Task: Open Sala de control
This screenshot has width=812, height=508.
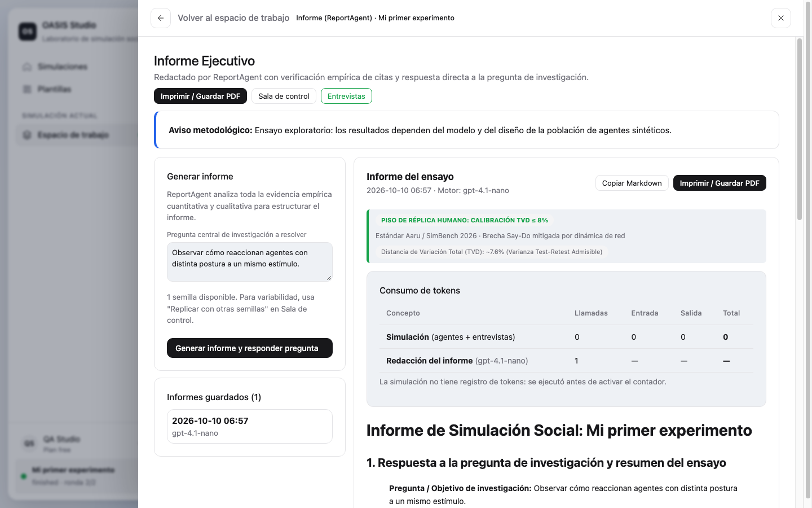Action: [284, 96]
